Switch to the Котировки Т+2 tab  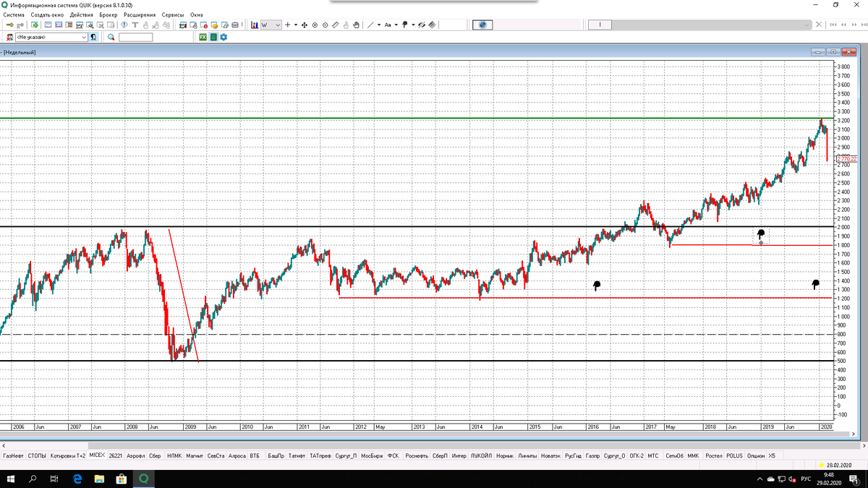click(x=68, y=456)
